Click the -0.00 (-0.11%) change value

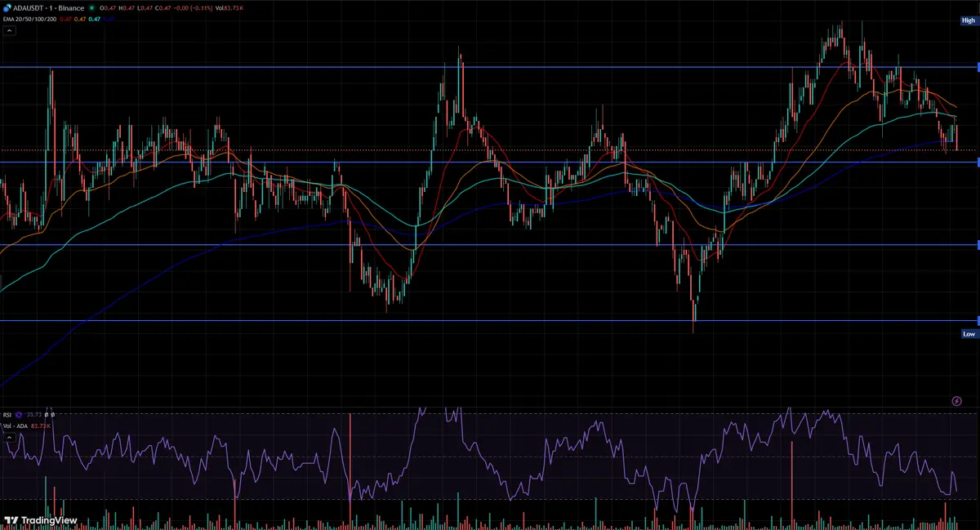click(x=193, y=8)
